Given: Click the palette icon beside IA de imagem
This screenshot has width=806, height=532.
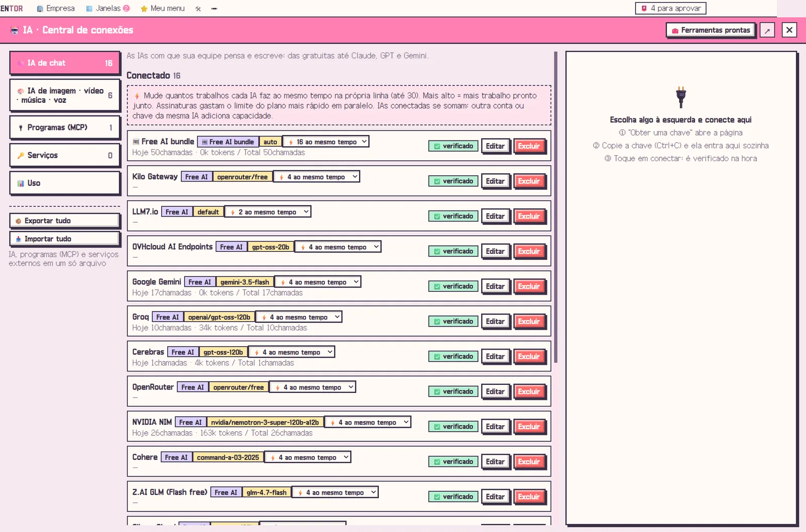Looking at the screenshot, I should coord(21,91).
